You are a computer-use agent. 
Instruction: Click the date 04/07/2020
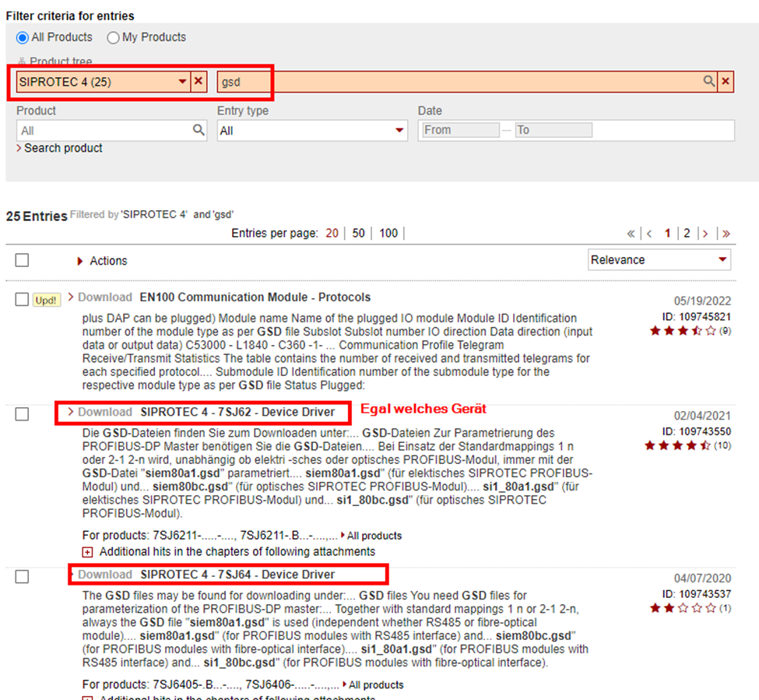point(702,579)
